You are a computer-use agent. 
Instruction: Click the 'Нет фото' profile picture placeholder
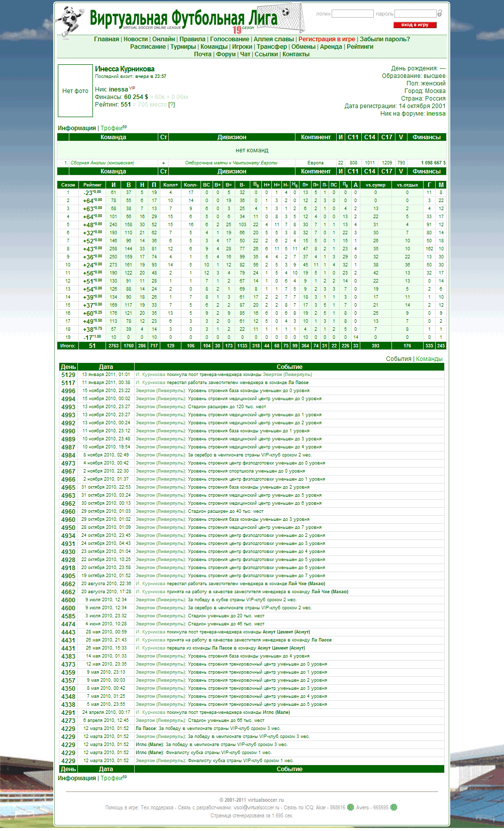pyautogui.click(x=75, y=91)
